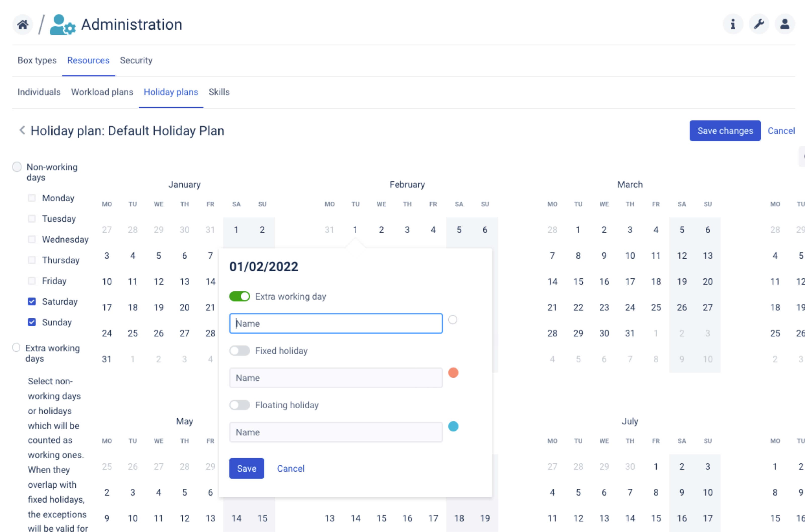Select January 13 in the calendar
Viewport: 805px width, 532px height.
click(x=185, y=281)
